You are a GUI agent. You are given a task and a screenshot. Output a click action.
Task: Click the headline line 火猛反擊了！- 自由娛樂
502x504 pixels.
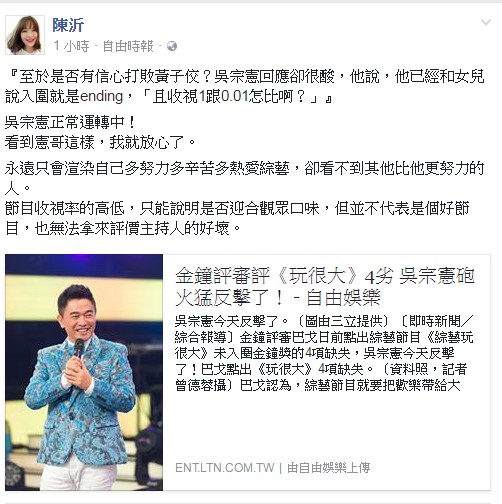[x=278, y=297]
